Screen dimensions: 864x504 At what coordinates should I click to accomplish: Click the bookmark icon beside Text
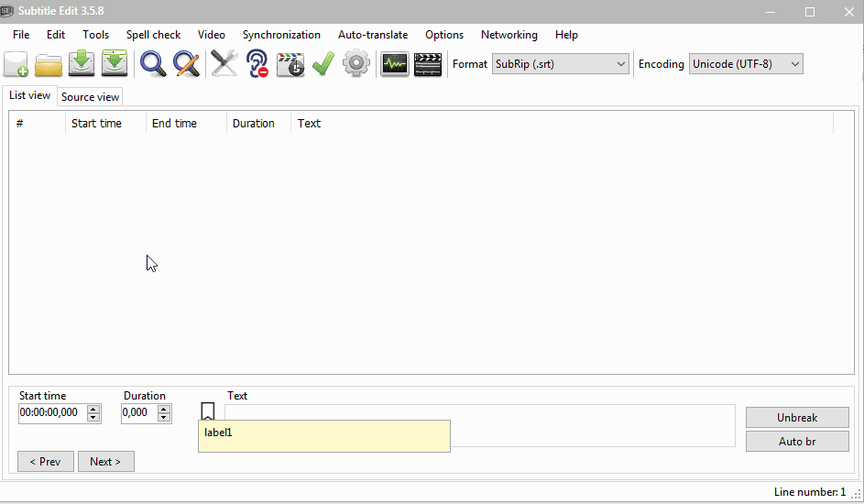click(208, 411)
